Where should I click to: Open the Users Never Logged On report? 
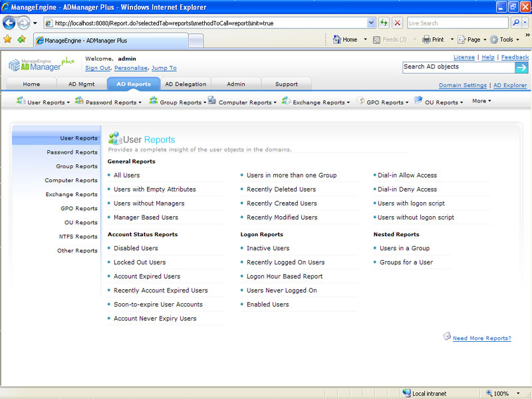pos(281,291)
